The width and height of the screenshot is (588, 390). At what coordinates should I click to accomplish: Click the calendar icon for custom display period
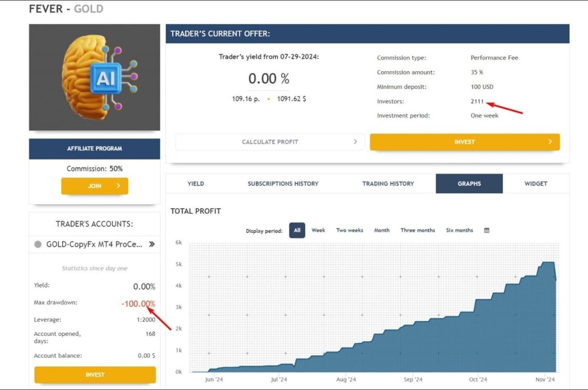(487, 230)
